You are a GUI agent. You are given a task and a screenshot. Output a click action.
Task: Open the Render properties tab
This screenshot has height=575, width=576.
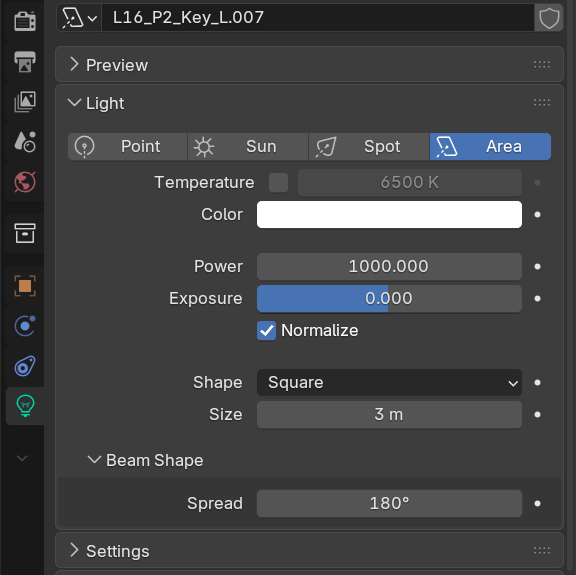coord(25,21)
